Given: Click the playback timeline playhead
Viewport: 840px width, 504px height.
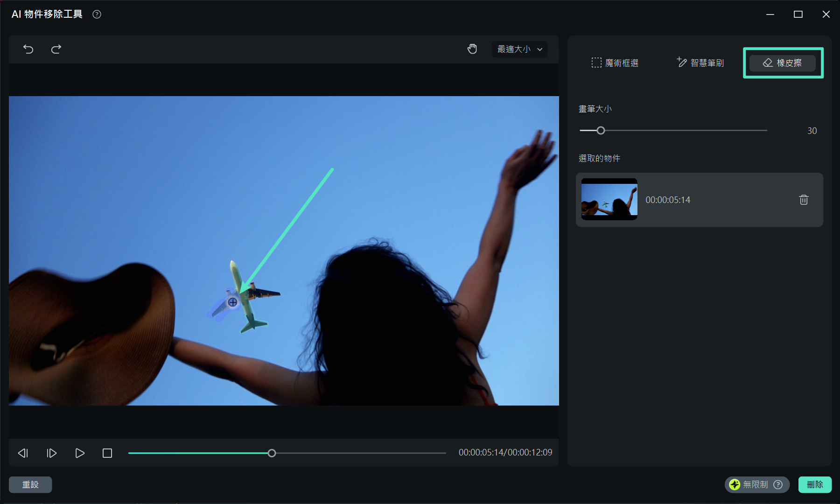Looking at the screenshot, I should coord(272,453).
